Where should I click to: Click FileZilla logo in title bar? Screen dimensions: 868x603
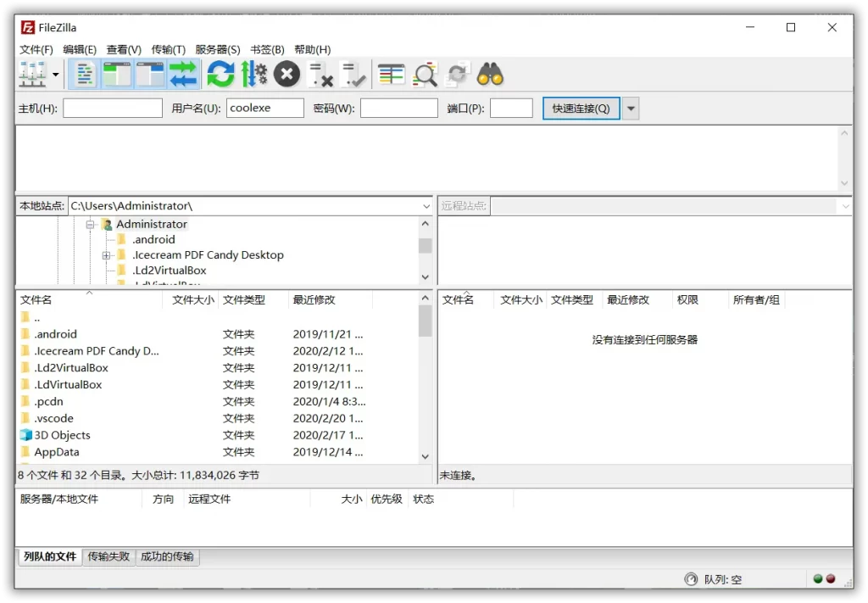(28, 27)
